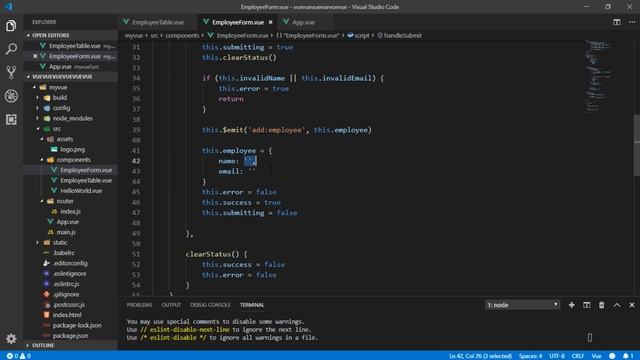Image resolution: width=640 pixels, height=360 pixels.
Task: Open the .editorconfig file
Action: [70, 263]
